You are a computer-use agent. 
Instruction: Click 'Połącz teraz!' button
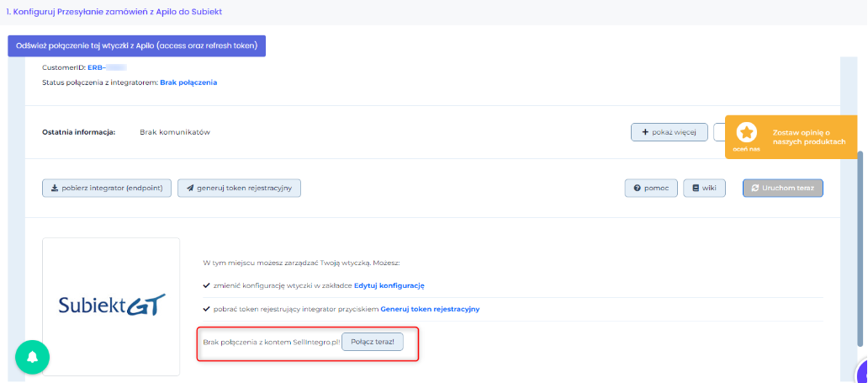(373, 342)
